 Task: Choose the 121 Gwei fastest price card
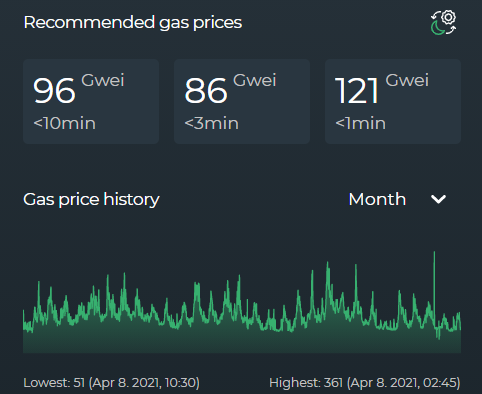click(393, 101)
